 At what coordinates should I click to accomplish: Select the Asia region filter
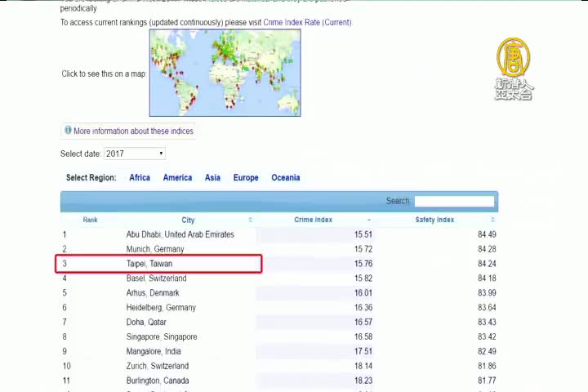pos(212,177)
